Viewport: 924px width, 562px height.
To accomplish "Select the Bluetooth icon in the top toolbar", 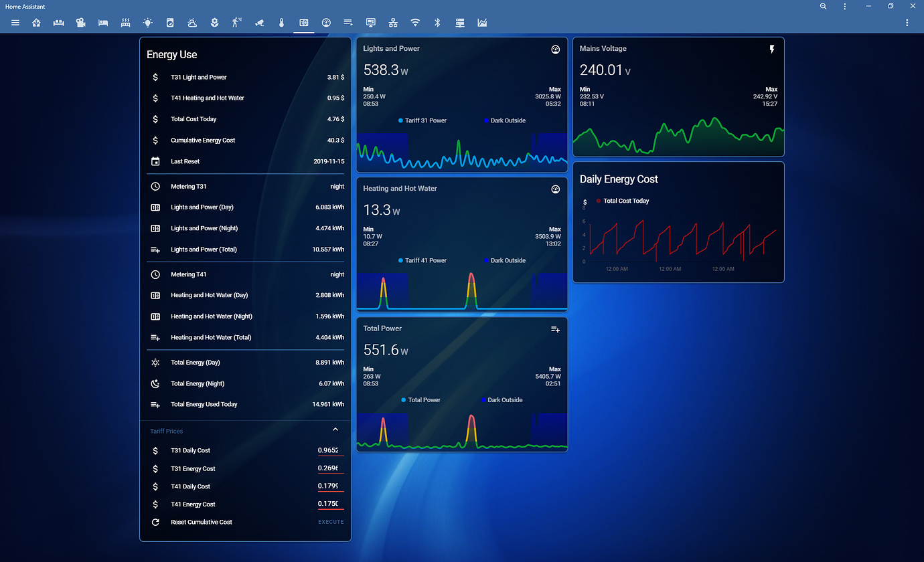I will 437,22.
